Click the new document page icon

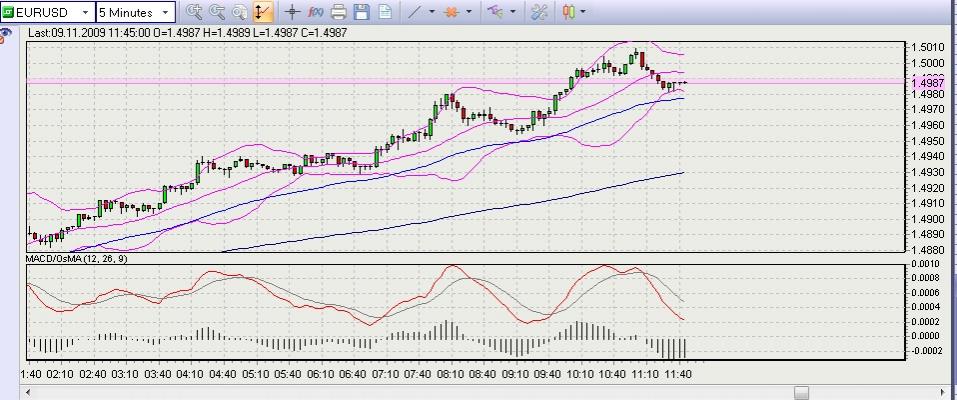click(385, 12)
